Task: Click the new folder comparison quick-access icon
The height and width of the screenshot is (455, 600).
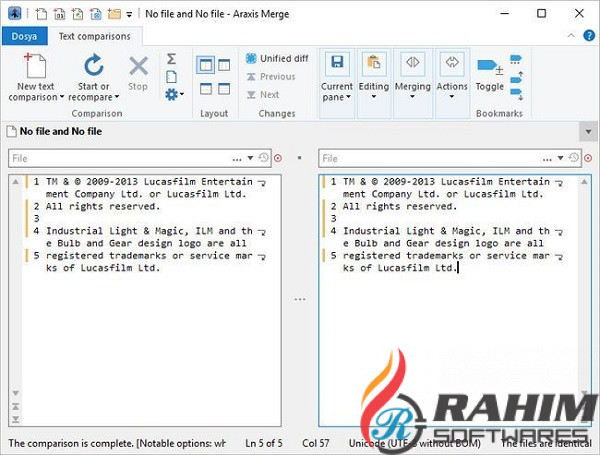Action: coord(114,14)
